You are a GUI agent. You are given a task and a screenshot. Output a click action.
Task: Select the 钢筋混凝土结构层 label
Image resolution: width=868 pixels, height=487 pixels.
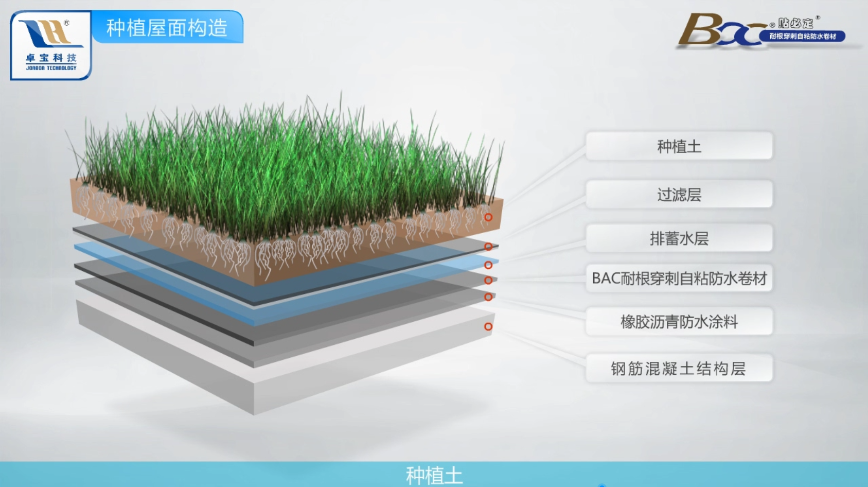(679, 369)
